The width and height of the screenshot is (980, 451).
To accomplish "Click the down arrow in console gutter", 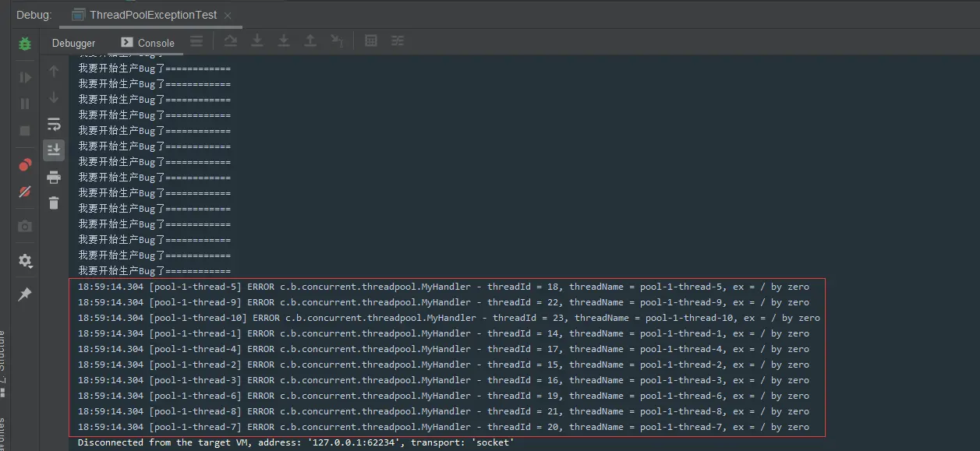I will point(54,97).
